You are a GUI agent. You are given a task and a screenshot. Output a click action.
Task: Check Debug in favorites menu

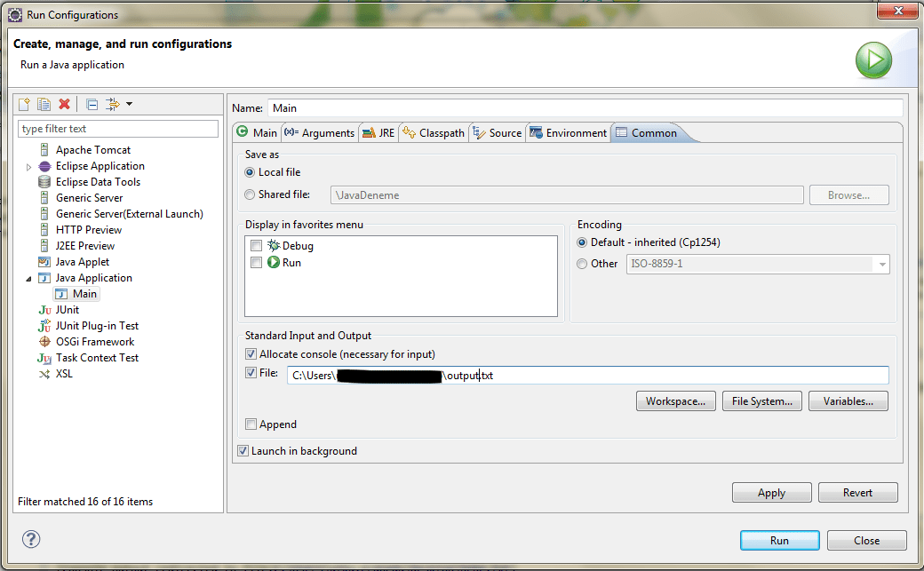point(257,245)
